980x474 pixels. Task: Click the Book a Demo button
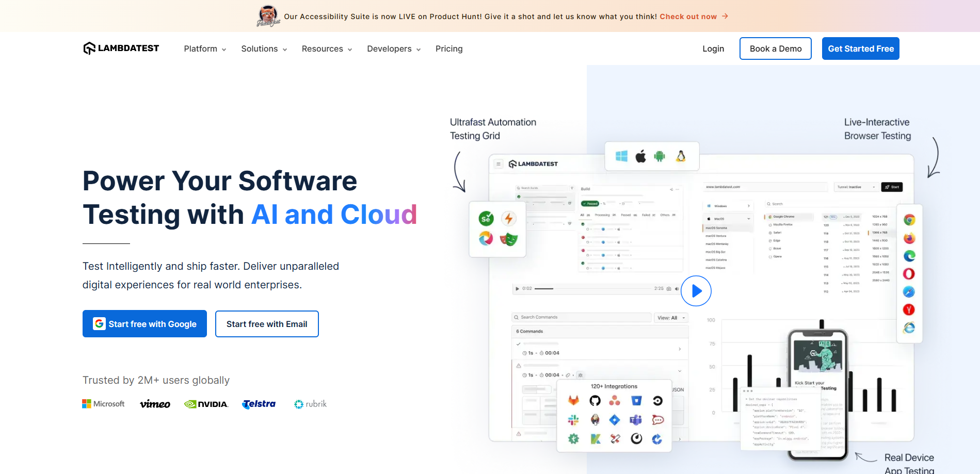(x=776, y=48)
